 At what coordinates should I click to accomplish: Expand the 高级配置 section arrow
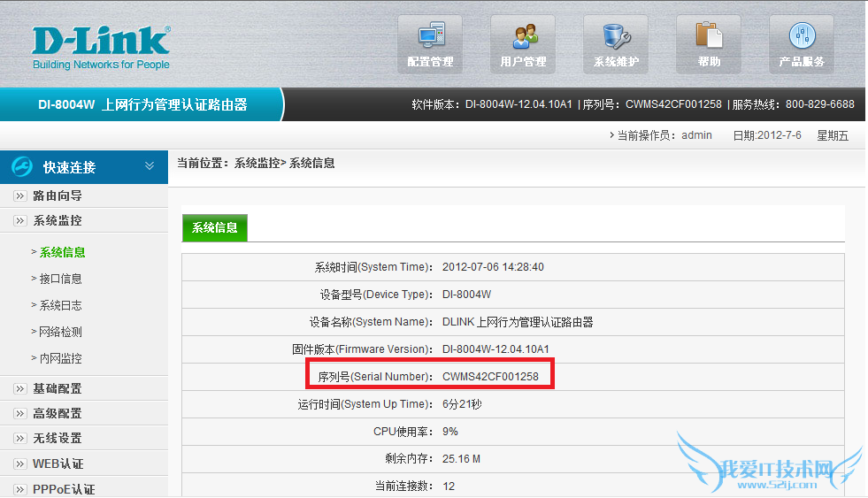[20, 414]
